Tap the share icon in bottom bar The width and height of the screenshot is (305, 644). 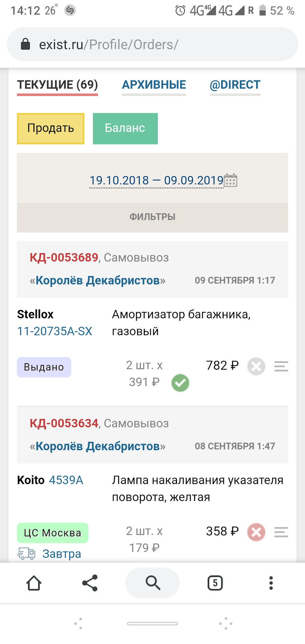[90, 583]
